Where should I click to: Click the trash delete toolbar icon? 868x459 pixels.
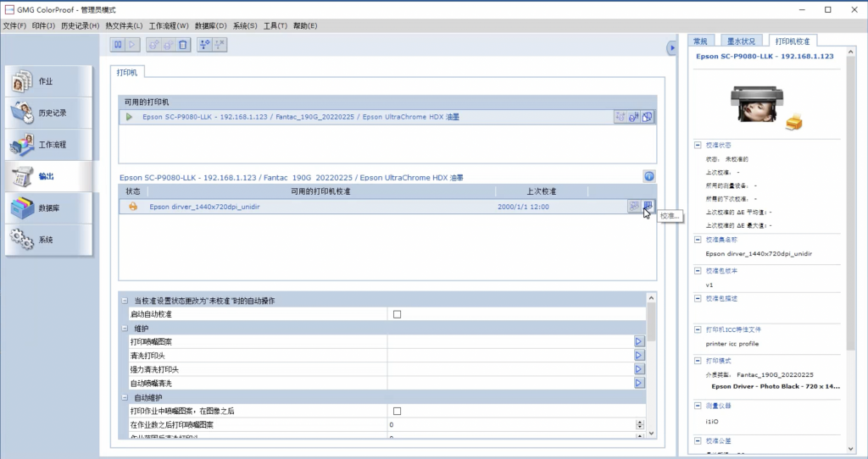pos(183,45)
